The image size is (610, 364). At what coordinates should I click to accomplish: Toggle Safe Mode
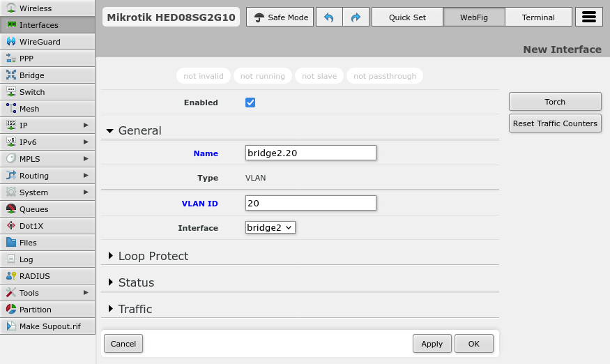pos(281,17)
